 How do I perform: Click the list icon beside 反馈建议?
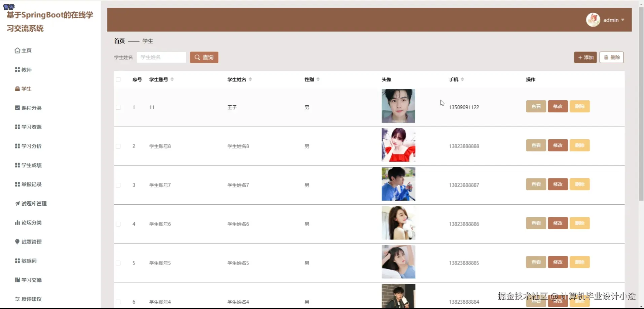point(17,299)
